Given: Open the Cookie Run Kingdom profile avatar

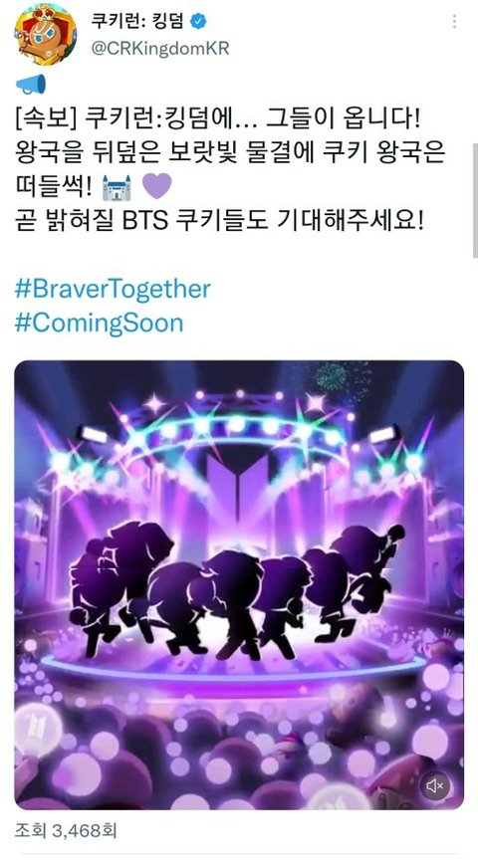Looking at the screenshot, I should [46, 34].
